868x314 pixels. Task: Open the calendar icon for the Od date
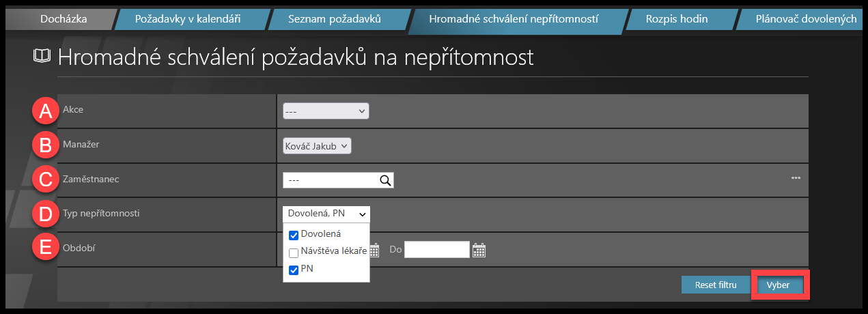tap(374, 251)
